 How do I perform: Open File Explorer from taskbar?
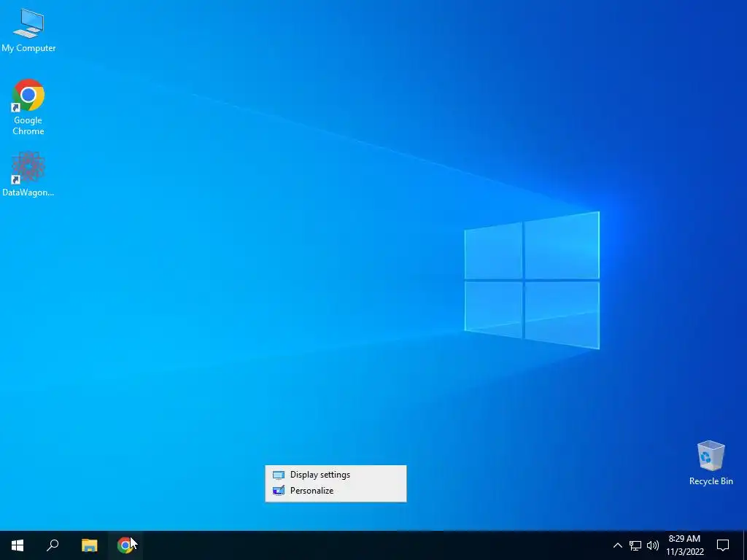click(x=89, y=545)
